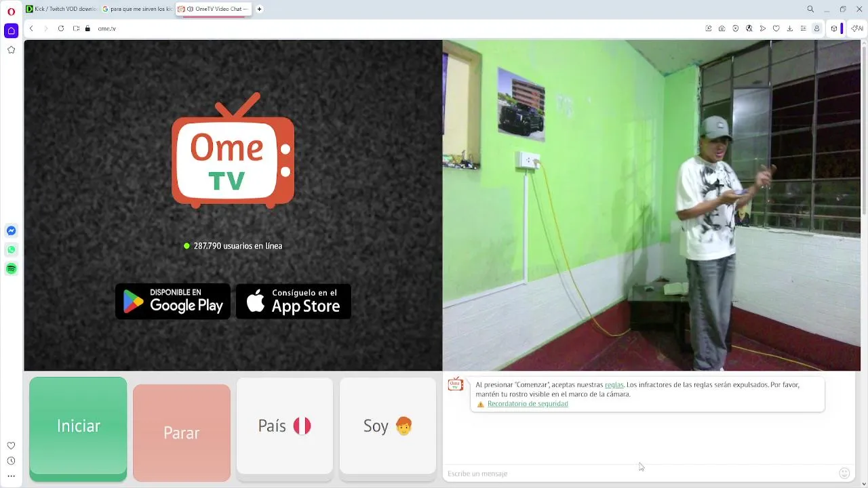The image size is (868, 488).
Task: Open the page translate icon
Action: tap(749, 28)
